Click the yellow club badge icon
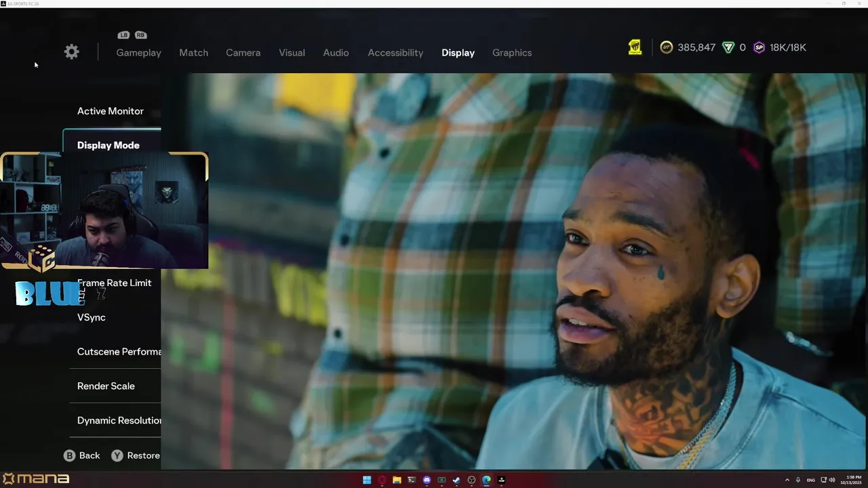Image resolution: width=868 pixels, height=488 pixels. tap(635, 47)
